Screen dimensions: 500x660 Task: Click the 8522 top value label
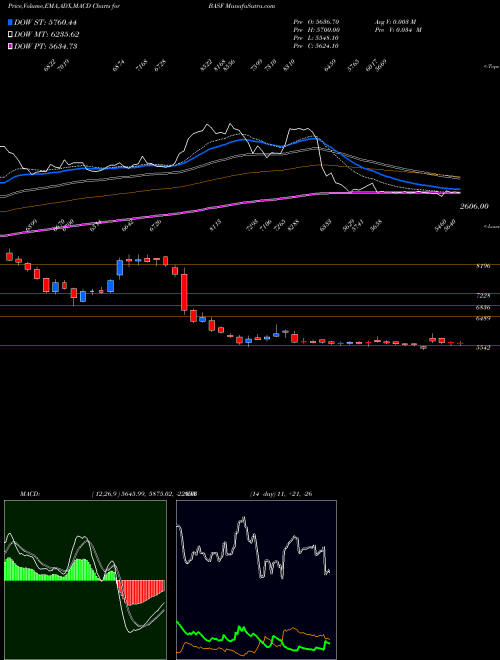coord(206,66)
